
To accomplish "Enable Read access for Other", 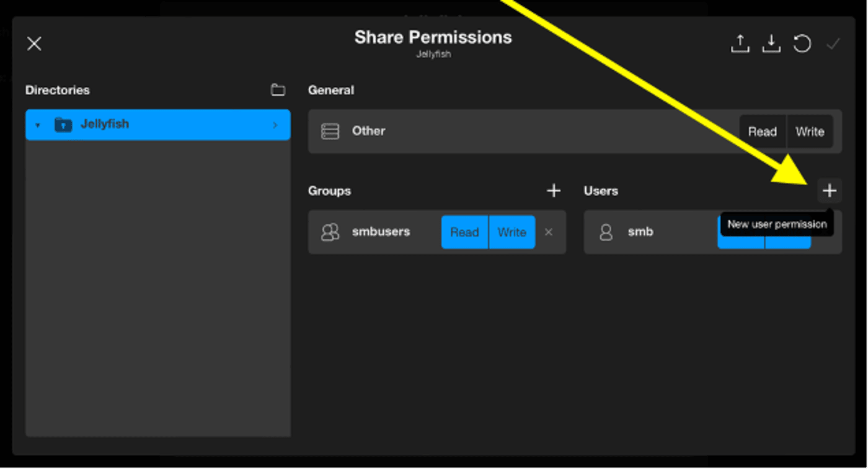I will 762,132.
